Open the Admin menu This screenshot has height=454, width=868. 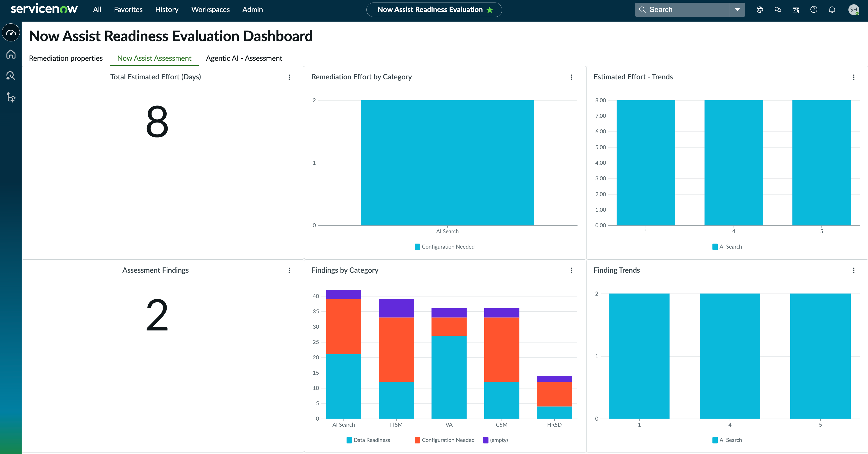pyautogui.click(x=252, y=10)
